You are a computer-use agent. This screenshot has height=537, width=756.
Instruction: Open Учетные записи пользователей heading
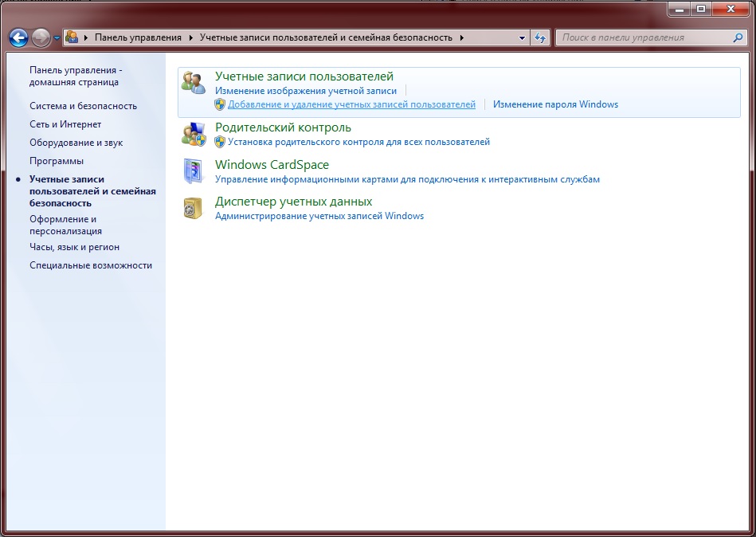(x=304, y=76)
